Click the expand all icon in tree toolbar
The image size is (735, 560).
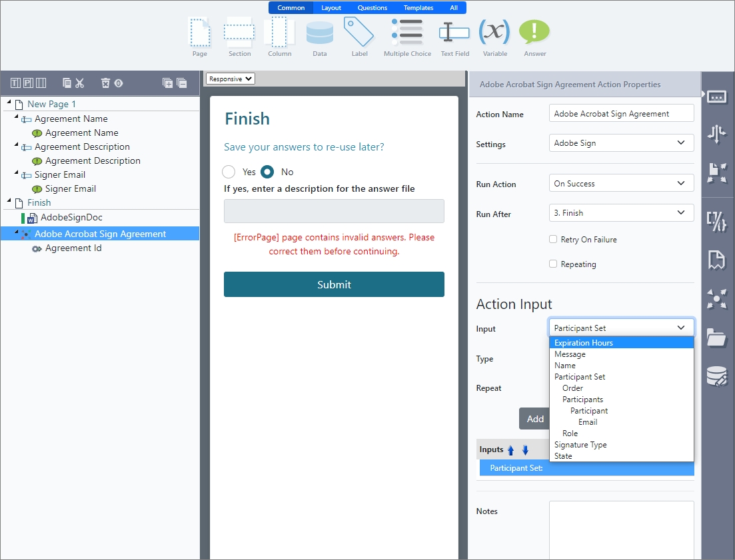point(167,83)
